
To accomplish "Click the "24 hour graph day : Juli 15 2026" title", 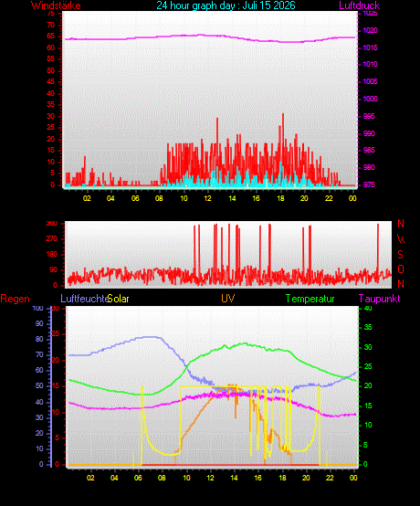I will tap(226, 5).
